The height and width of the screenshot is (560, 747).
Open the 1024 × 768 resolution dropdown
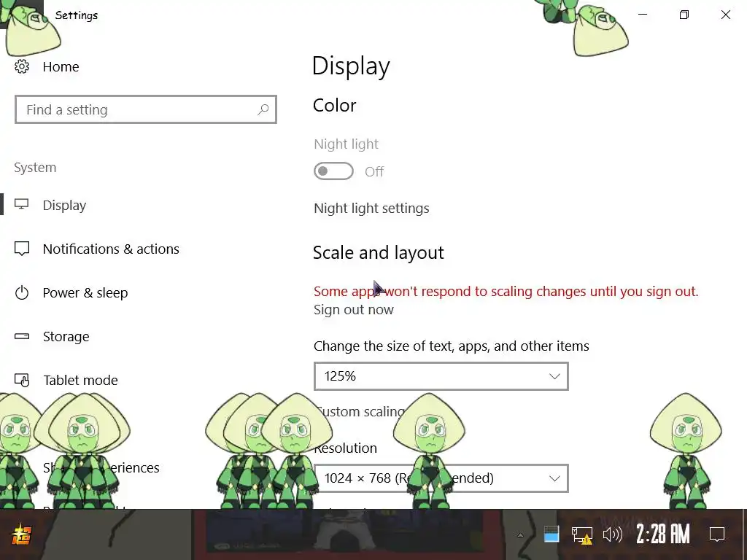pos(441,478)
